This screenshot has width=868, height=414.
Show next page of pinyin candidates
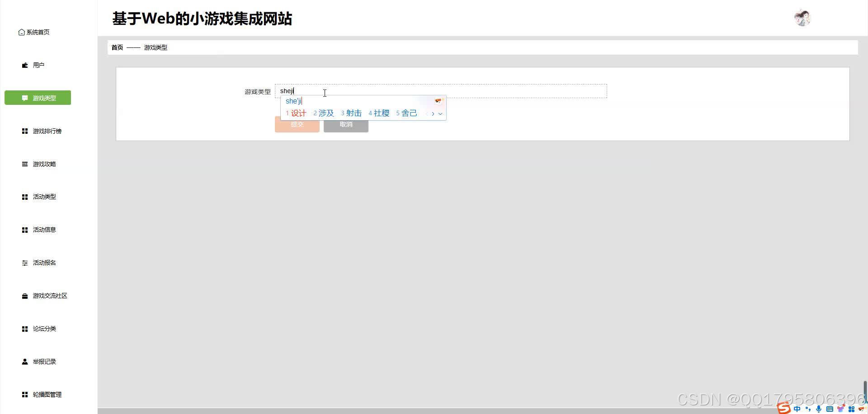tap(433, 114)
